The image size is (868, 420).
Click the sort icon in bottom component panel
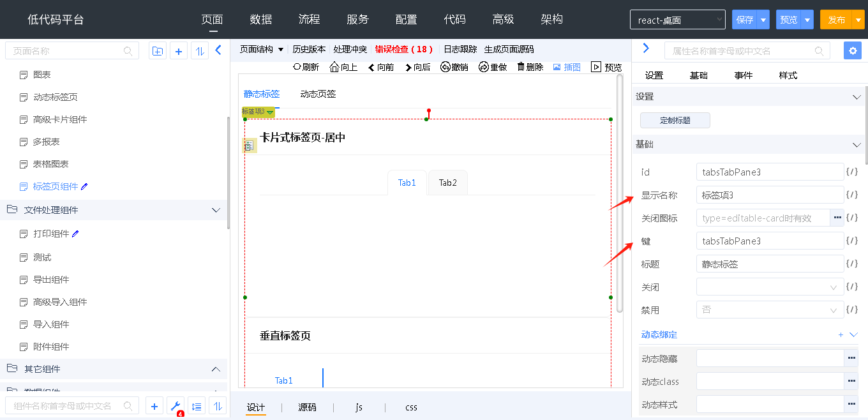(218, 406)
